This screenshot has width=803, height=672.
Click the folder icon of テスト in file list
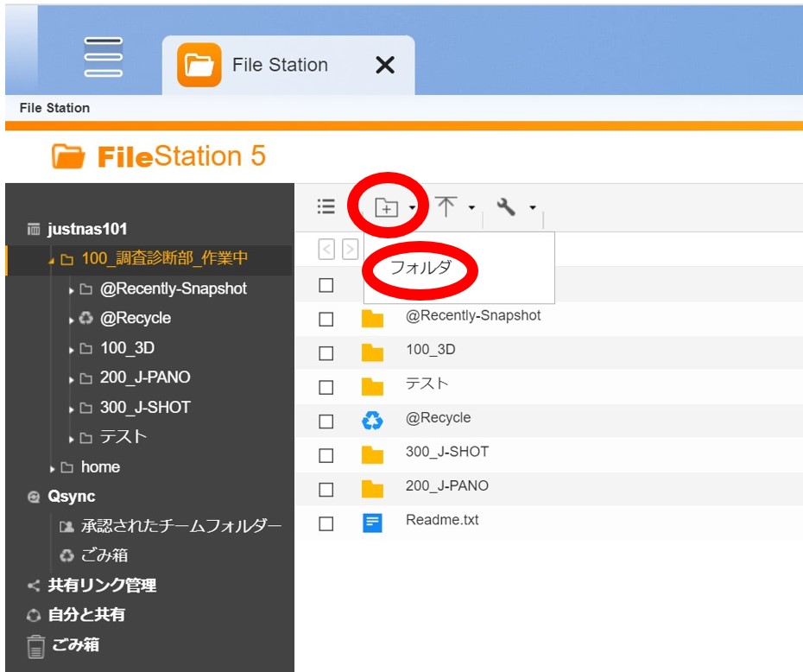coord(372,387)
